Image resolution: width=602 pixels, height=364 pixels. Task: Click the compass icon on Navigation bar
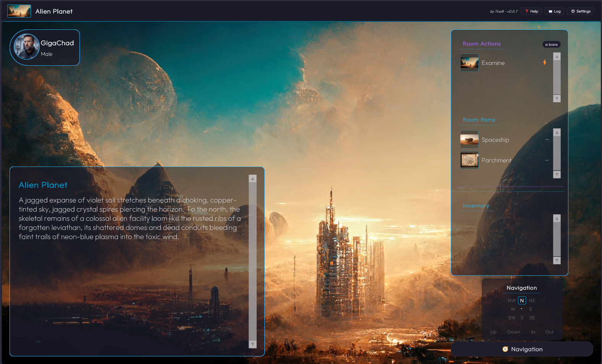click(x=505, y=349)
